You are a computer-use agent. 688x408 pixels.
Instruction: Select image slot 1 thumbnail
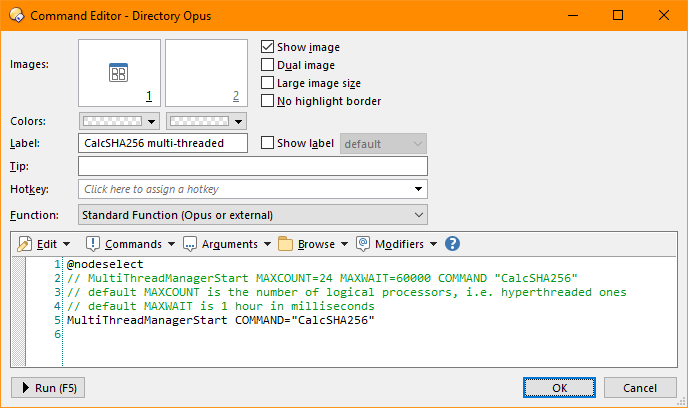119,73
